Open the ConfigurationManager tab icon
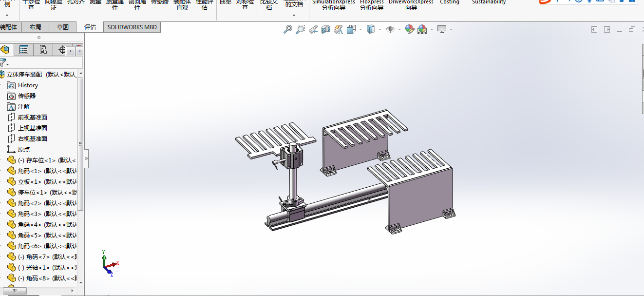 [43, 50]
